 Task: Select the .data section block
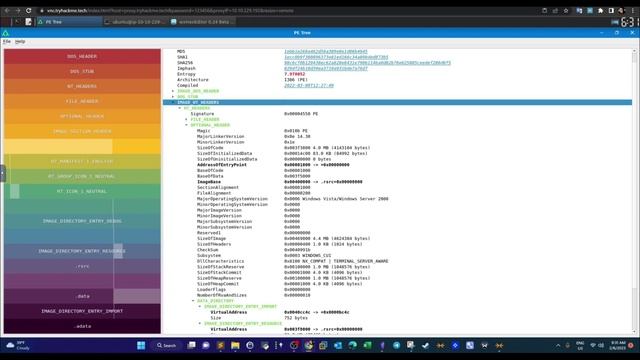tap(82, 296)
